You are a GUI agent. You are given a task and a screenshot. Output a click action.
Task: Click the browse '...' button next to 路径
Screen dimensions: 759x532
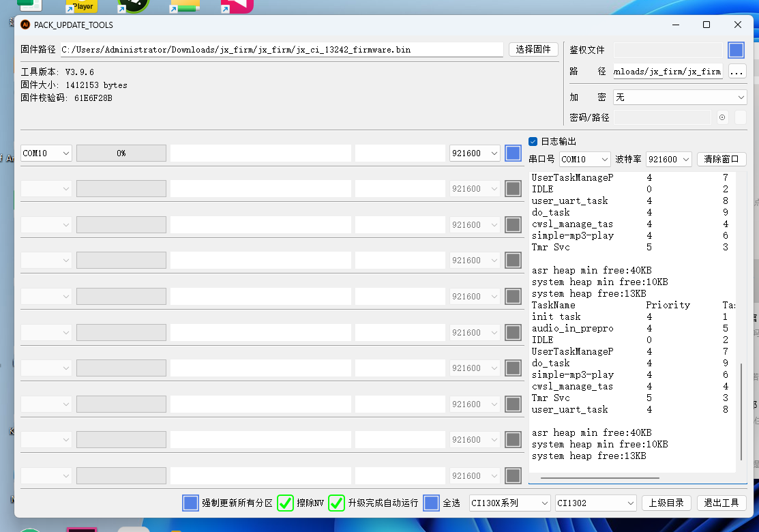coord(736,71)
